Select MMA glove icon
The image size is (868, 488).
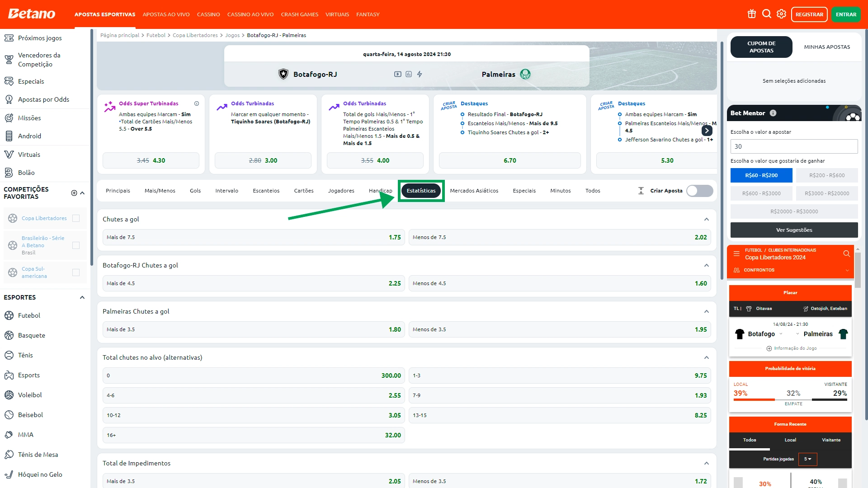[9, 435]
